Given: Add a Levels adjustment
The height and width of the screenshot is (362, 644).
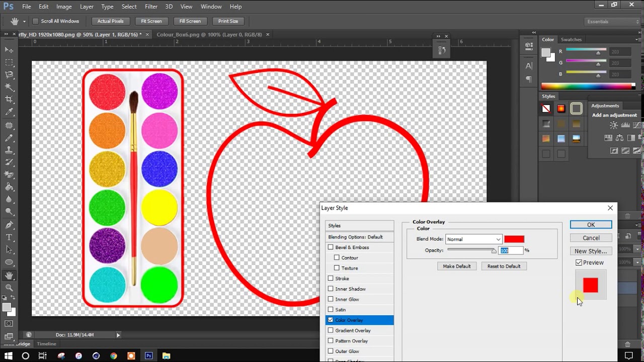Looking at the screenshot, I should [626, 125].
